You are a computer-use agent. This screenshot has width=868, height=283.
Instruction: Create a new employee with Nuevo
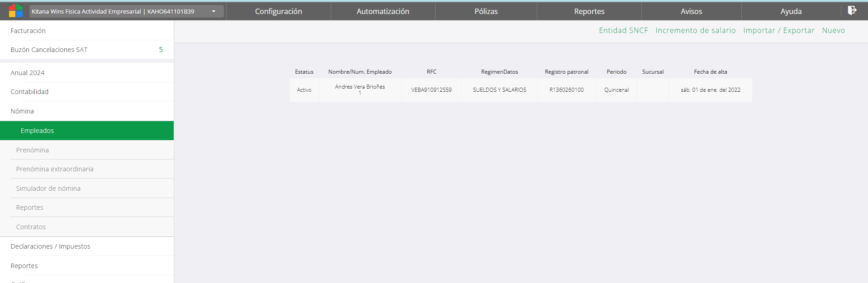click(833, 30)
